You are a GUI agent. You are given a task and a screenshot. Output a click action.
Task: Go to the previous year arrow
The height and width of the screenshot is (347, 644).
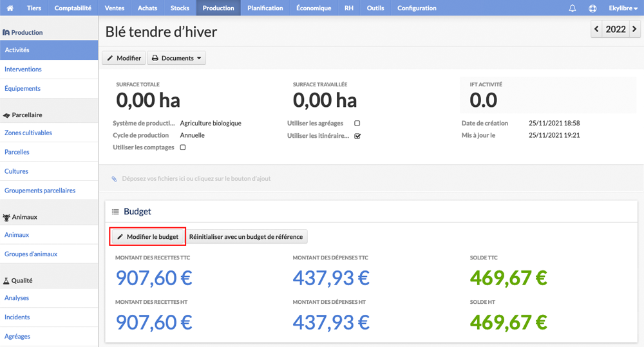click(596, 29)
